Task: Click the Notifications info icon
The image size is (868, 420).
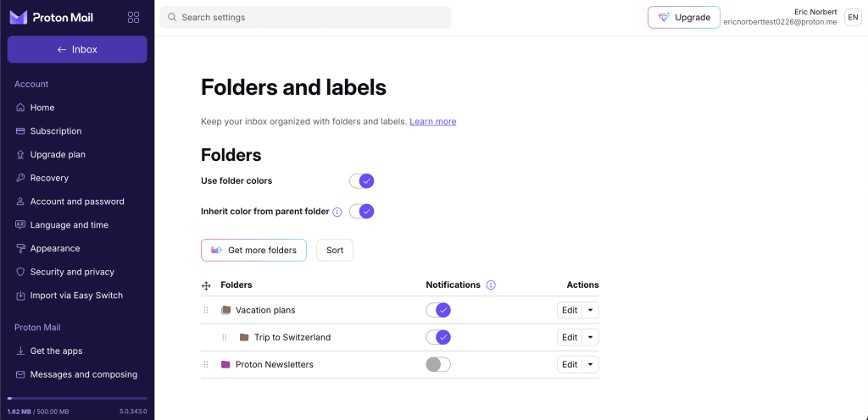Action: click(491, 285)
